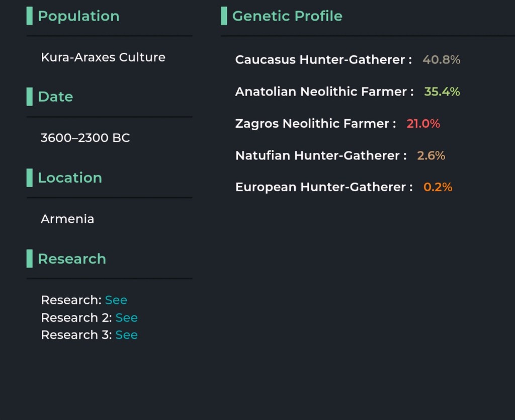Click the Genetic Profile heading
The height and width of the screenshot is (420, 515).
click(x=287, y=16)
